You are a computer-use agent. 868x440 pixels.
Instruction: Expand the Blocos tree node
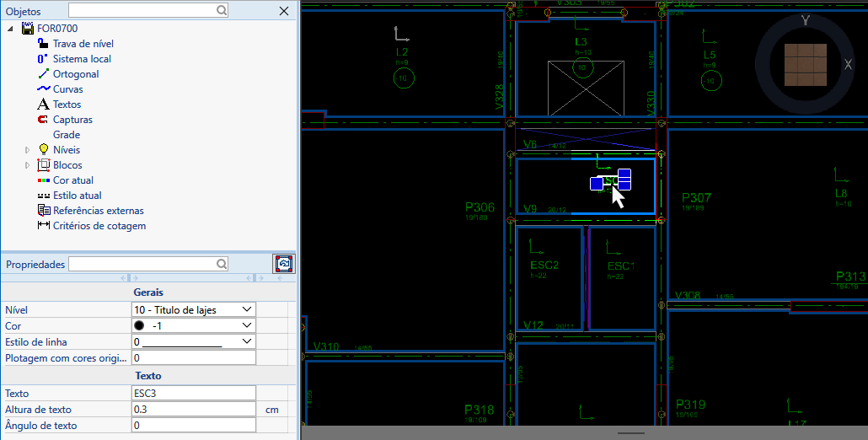pyautogui.click(x=27, y=165)
